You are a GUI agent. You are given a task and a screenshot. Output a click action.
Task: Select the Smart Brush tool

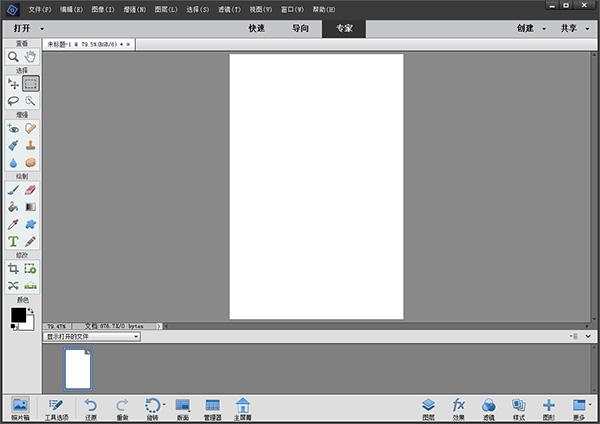13,145
